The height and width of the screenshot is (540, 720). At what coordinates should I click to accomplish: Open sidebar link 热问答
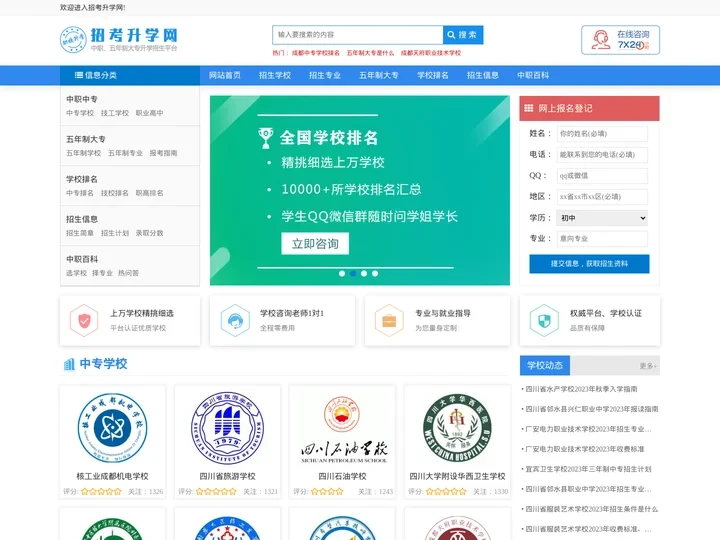(x=128, y=273)
